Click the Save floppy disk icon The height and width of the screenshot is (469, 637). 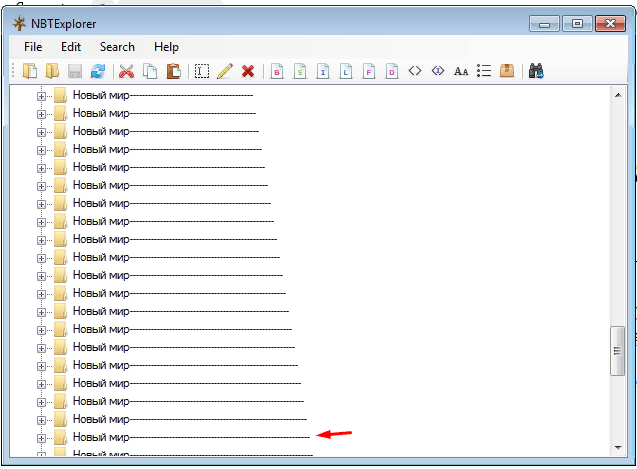click(x=75, y=71)
